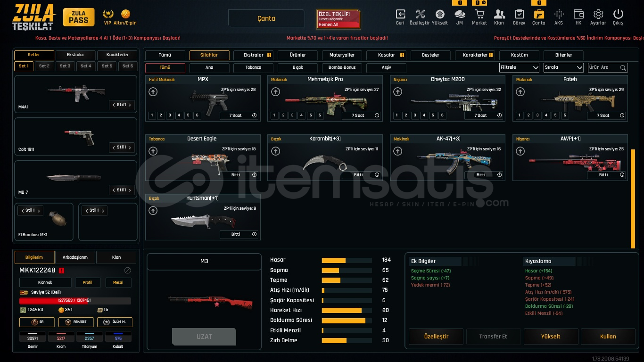Select slot 2 on Cheytac M200 card
This screenshot has height=362, width=644.
click(x=406, y=115)
